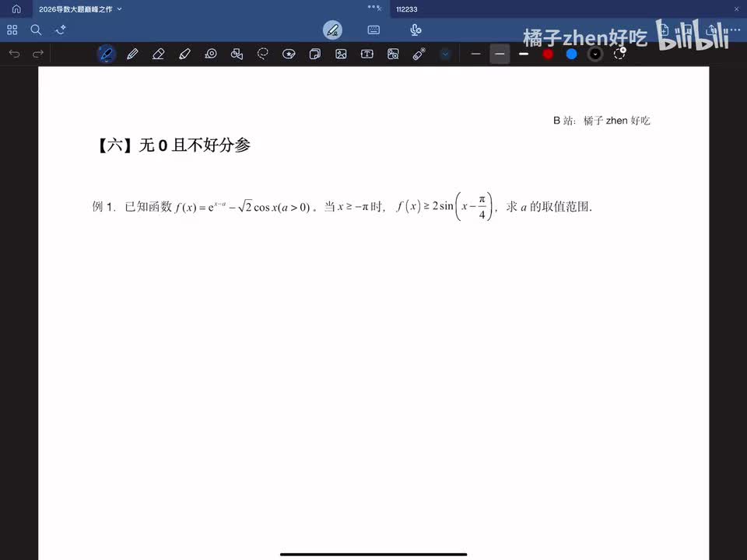Redo the last action
This screenshot has height=560, width=747.
[37, 54]
